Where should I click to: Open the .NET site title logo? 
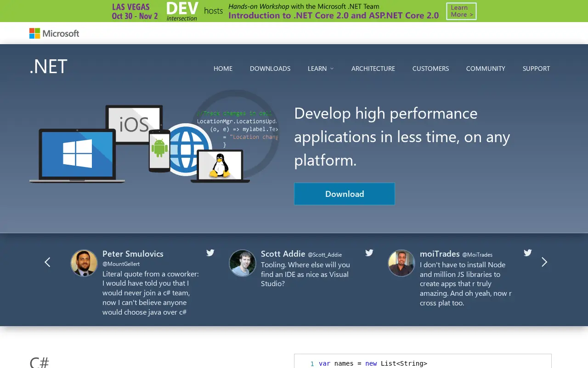pyautogui.click(x=48, y=67)
